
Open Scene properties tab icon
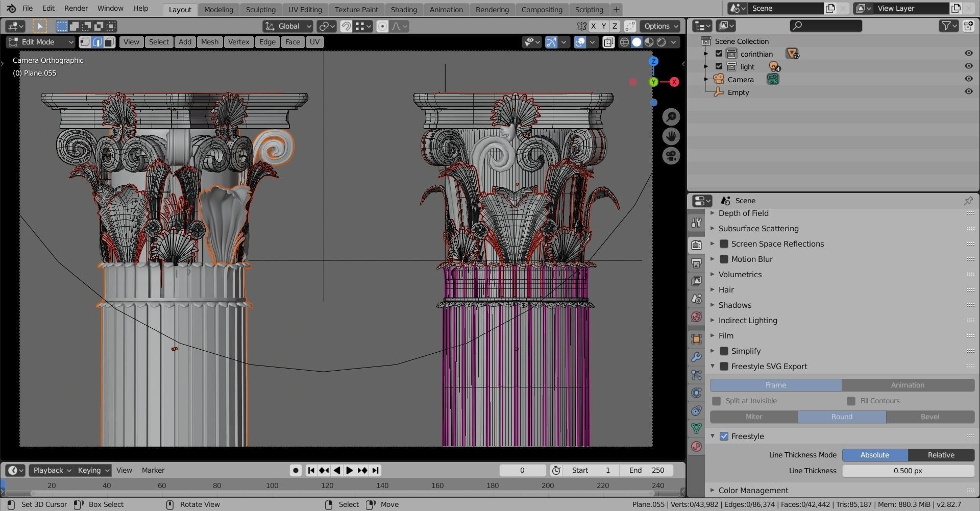[x=696, y=298]
